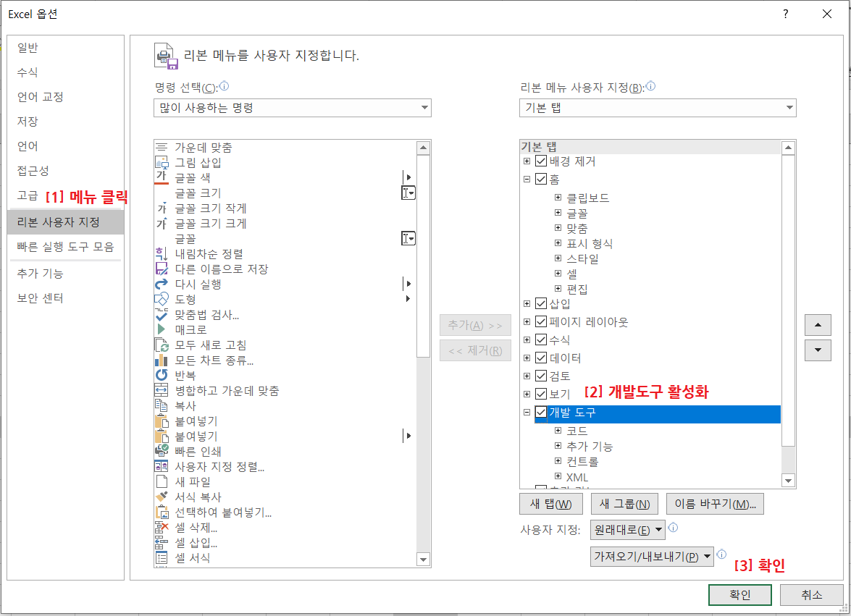Uncheck the 배경 제거 tab checkbox
Viewport: 851px width, 616px height.
(540, 161)
